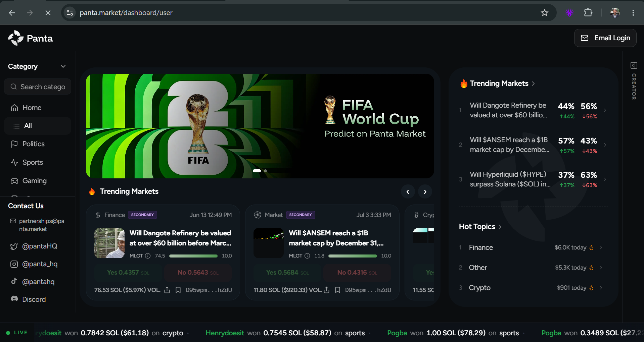Click Henrydoesit in the live ticker
This screenshot has height=342, width=644.
pos(225,333)
